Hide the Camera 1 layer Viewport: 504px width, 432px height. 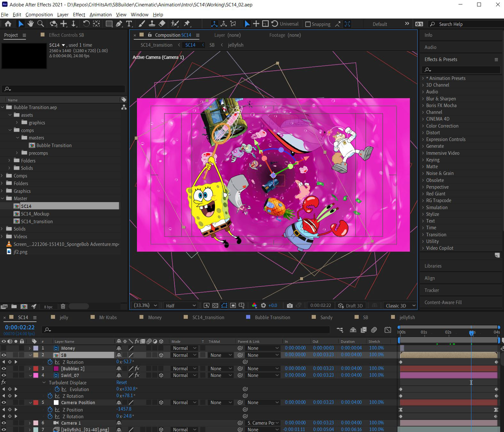pyautogui.click(x=4, y=423)
